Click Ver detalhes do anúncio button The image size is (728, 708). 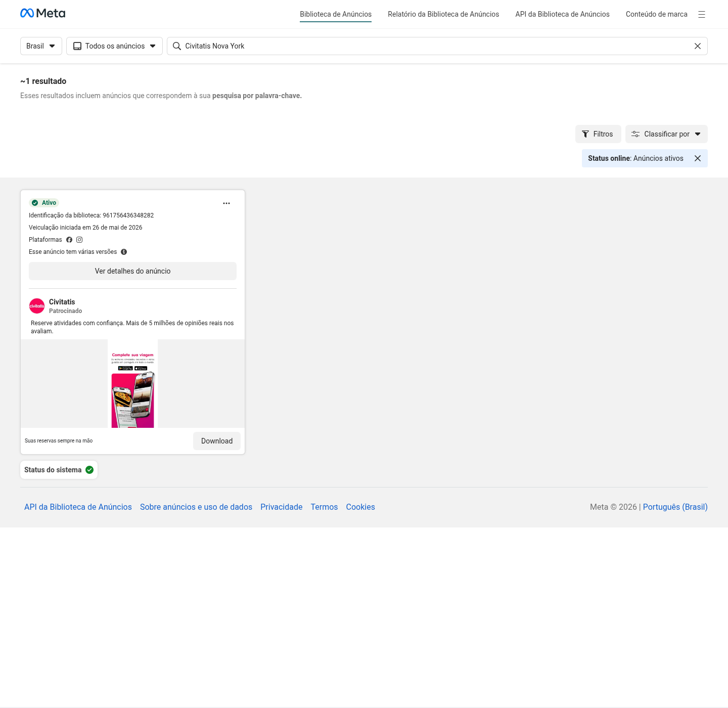pos(132,271)
